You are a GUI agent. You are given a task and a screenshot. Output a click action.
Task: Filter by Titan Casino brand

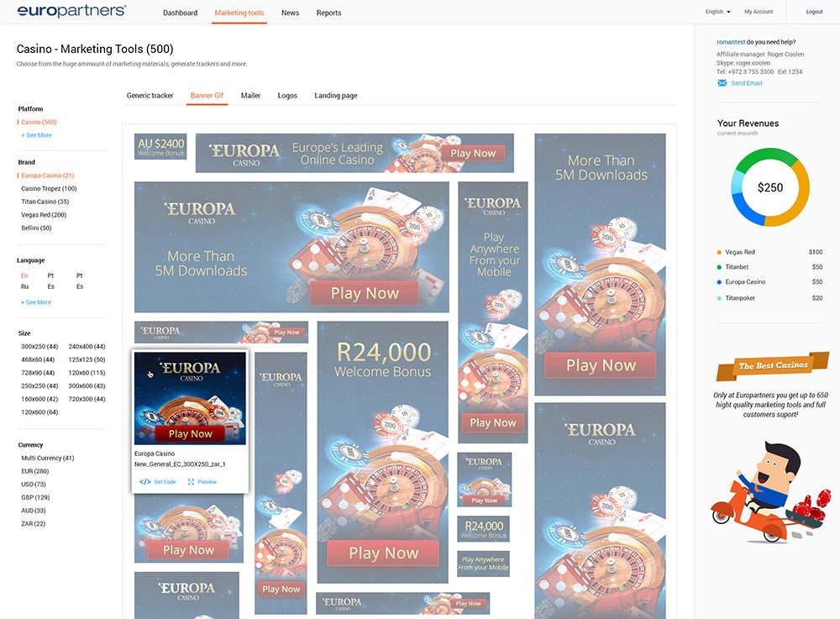click(x=45, y=202)
